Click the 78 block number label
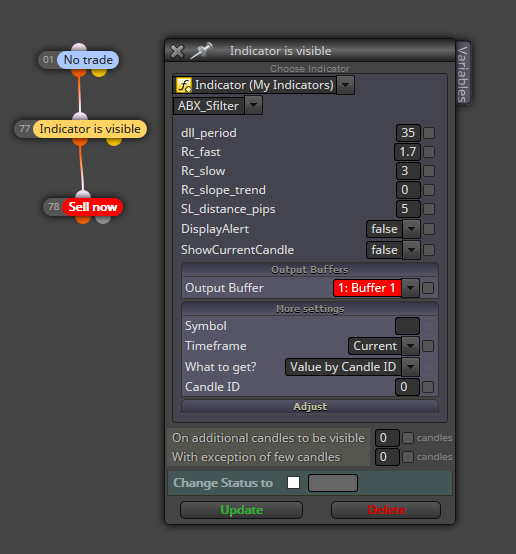 point(54,206)
